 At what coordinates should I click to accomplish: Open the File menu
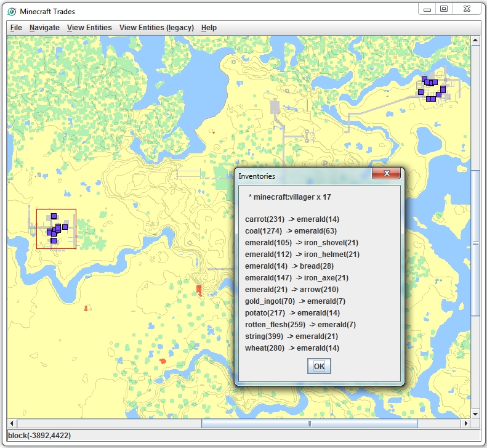point(16,28)
